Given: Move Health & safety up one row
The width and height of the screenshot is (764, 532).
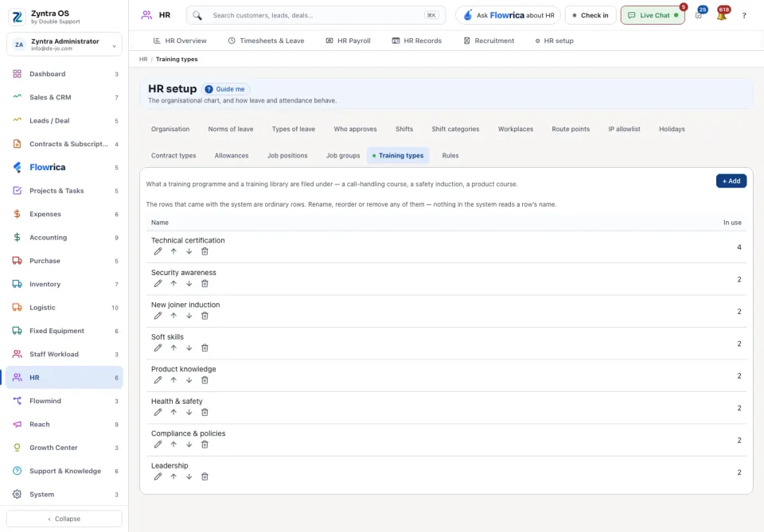Looking at the screenshot, I should tap(173, 412).
